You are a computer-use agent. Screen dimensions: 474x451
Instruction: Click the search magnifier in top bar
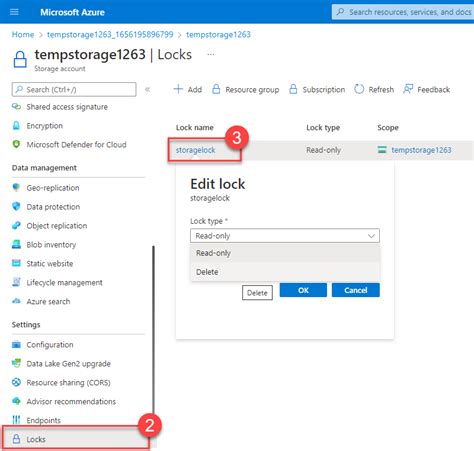click(340, 12)
